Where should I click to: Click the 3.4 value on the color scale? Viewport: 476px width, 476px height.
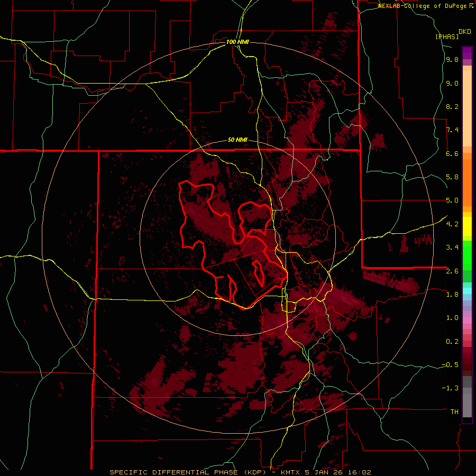(452, 248)
